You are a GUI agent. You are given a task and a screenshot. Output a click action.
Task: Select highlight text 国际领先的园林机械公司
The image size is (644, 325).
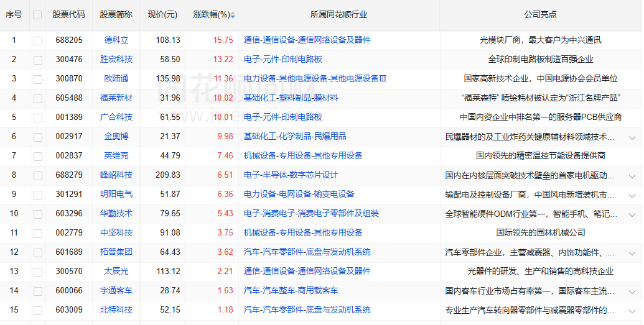click(x=541, y=233)
